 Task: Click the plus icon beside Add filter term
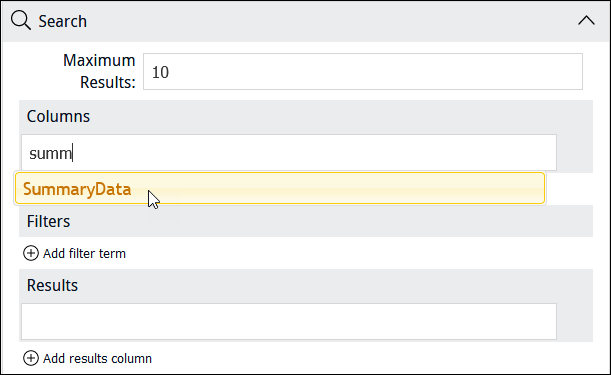(31, 253)
